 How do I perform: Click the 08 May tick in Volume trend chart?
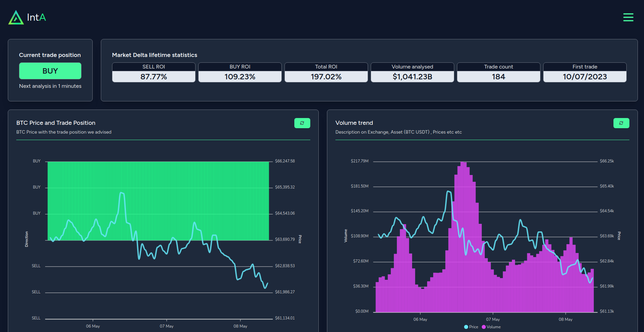pyautogui.click(x=566, y=319)
